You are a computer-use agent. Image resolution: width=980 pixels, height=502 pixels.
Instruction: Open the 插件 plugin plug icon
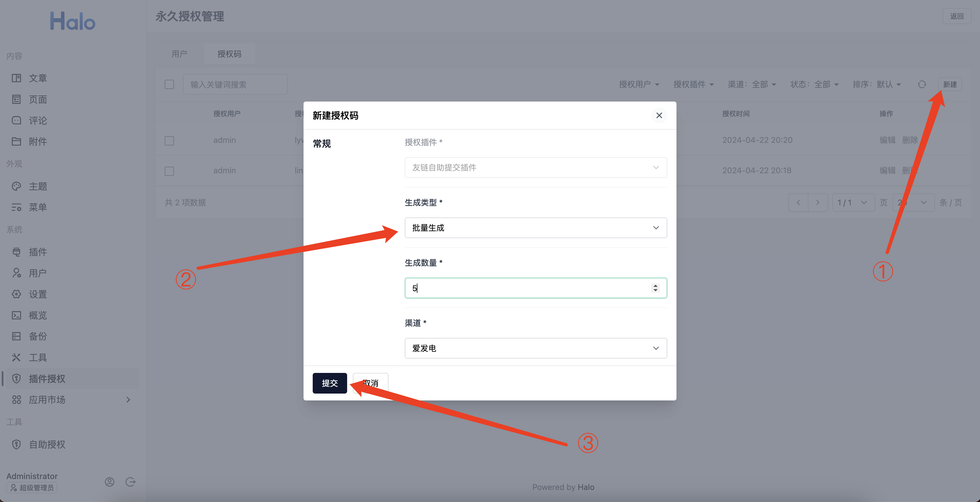tap(16, 252)
